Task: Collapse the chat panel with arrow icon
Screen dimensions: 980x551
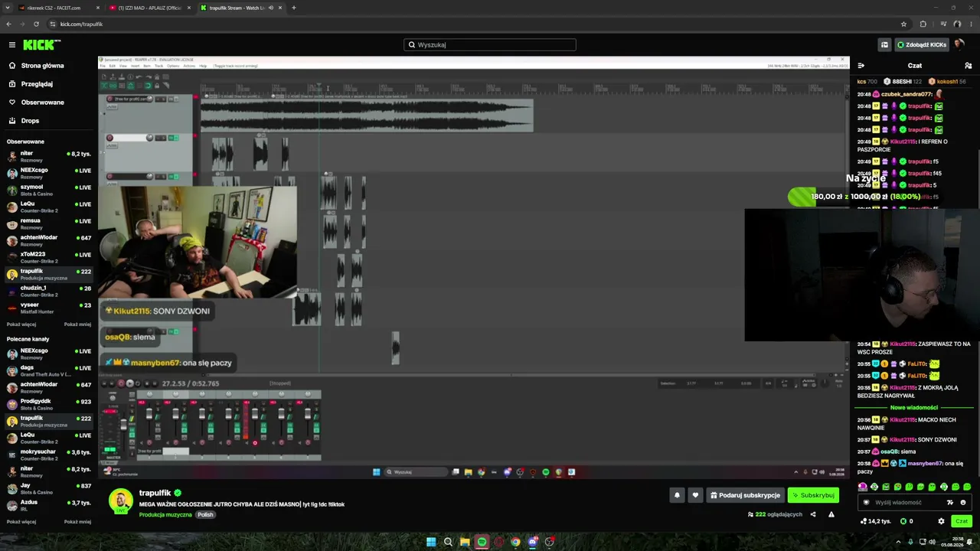Action: point(861,66)
